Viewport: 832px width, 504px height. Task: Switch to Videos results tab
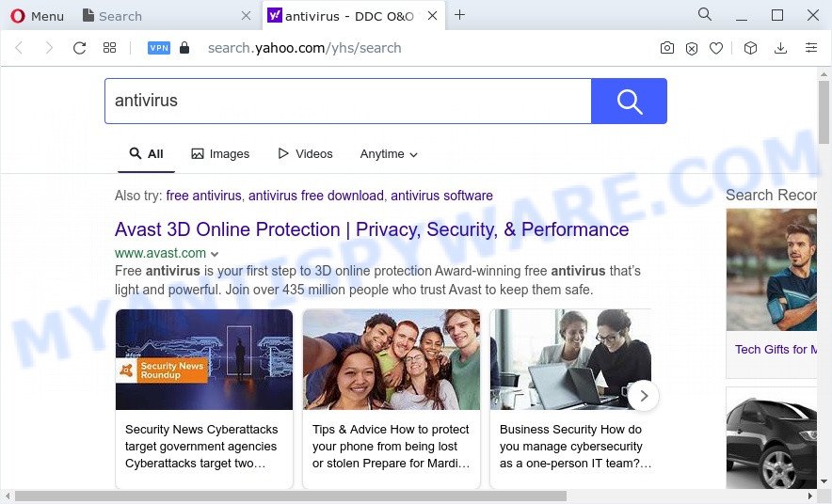pos(306,153)
